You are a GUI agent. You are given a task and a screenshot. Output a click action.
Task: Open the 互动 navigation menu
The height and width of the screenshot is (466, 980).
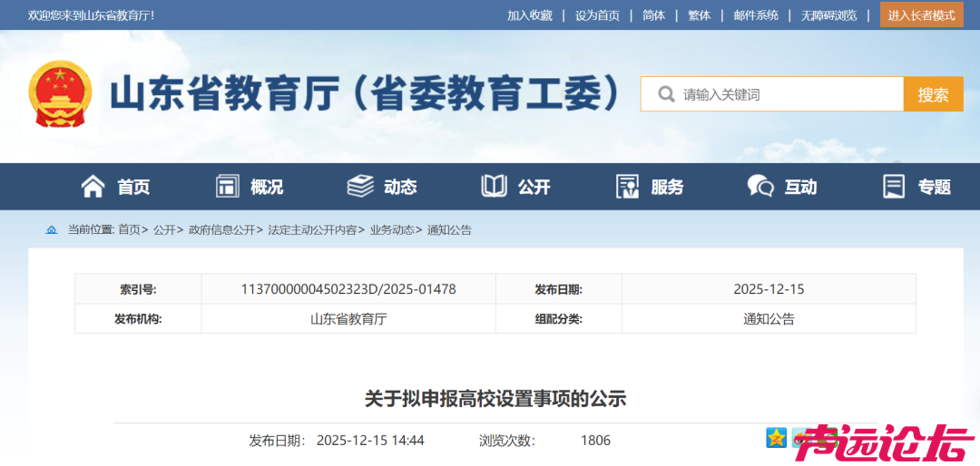point(801,187)
